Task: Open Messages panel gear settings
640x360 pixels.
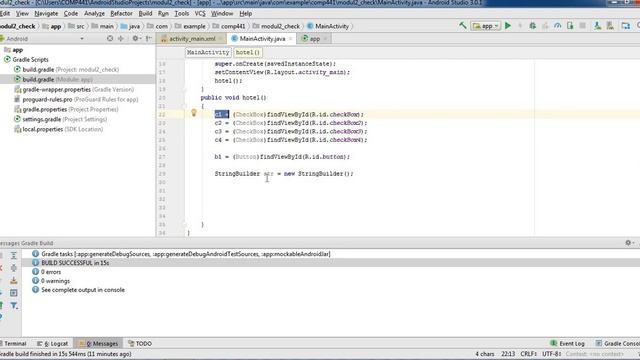Action: click(x=629, y=242)
